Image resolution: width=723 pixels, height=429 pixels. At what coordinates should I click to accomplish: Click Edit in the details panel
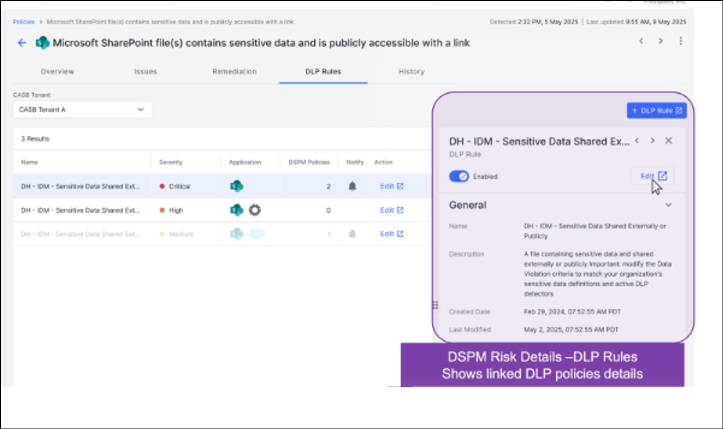point(654,176)
